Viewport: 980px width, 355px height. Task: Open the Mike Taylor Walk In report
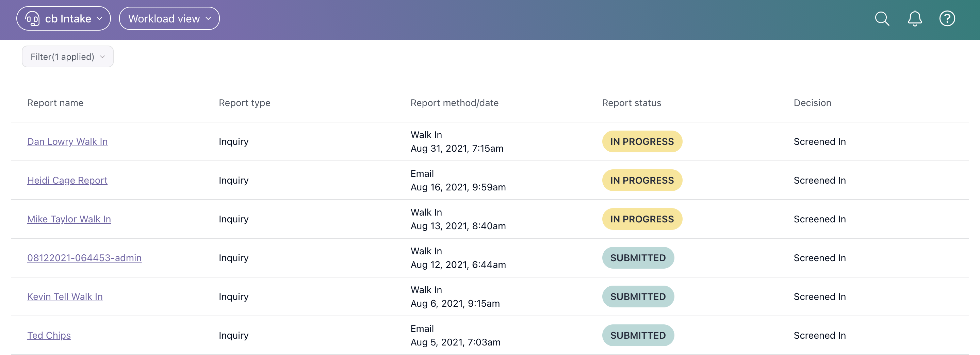click(69, 219)
